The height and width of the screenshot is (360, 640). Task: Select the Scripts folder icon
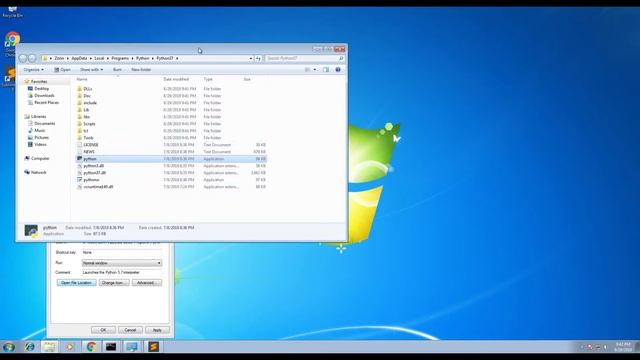[80, 124]
